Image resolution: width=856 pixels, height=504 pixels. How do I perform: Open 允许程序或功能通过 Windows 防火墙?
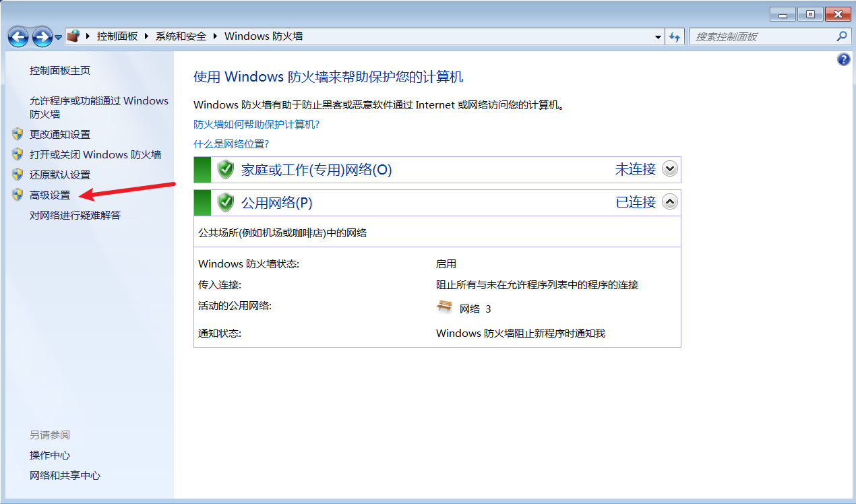tap(99, 107)
